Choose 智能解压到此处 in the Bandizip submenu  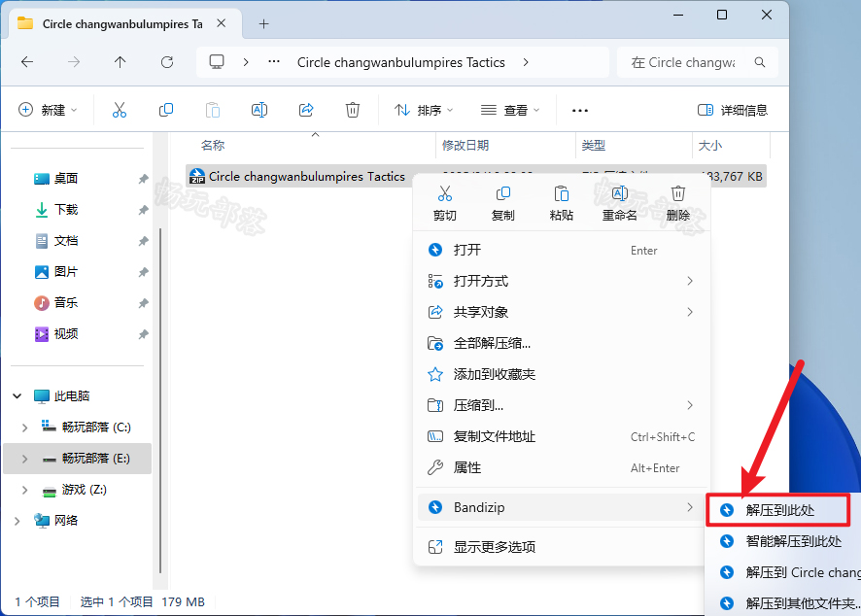784,541
